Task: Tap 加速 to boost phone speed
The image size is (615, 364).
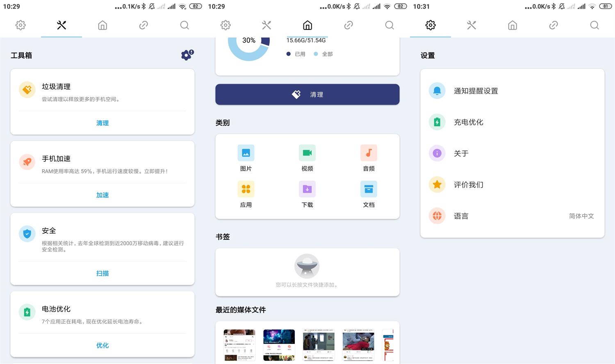Action: 102,195
